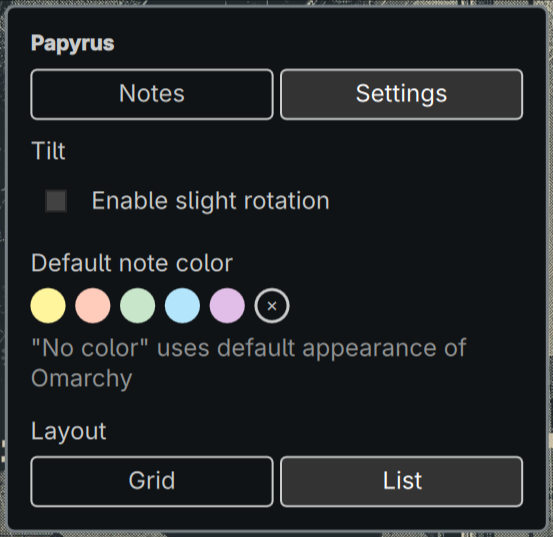Click the Papyrus title text
This screenshot has height=537, width=553.
(x=73, y=44)
